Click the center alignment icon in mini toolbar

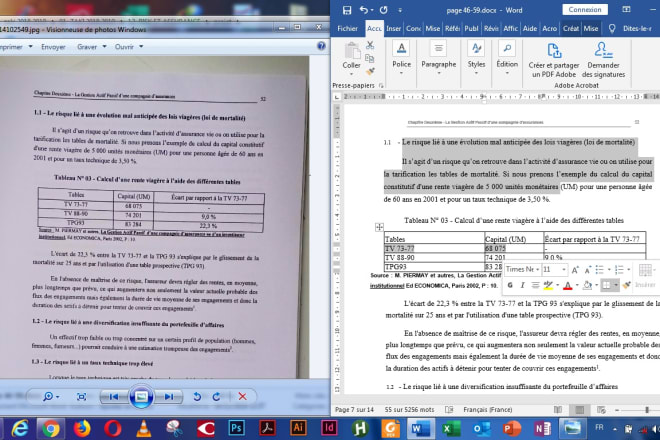(535, 285)
